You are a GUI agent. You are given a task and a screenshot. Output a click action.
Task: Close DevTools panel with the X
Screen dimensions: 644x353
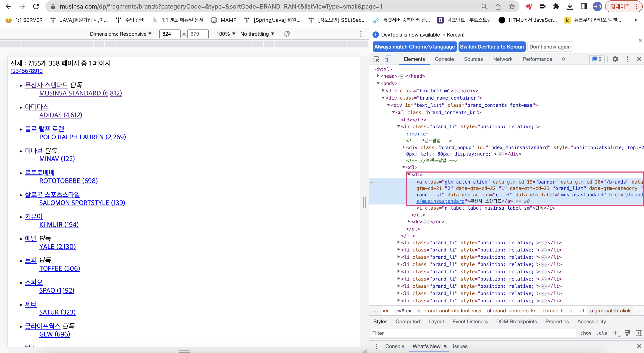click(639, 59)
